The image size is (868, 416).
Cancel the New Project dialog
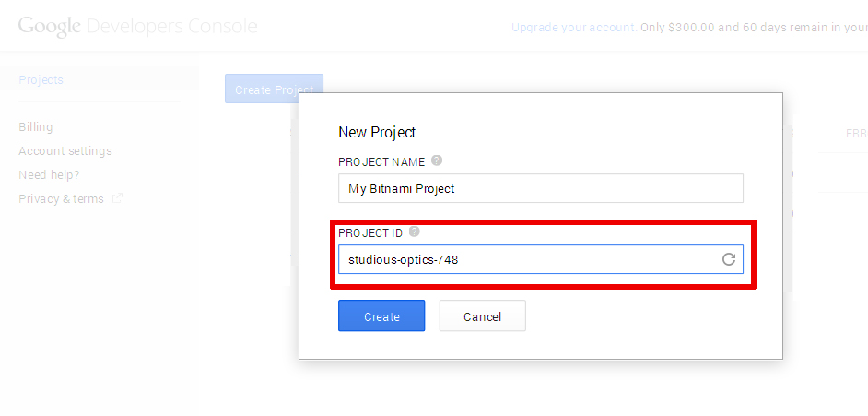point(482,315)
